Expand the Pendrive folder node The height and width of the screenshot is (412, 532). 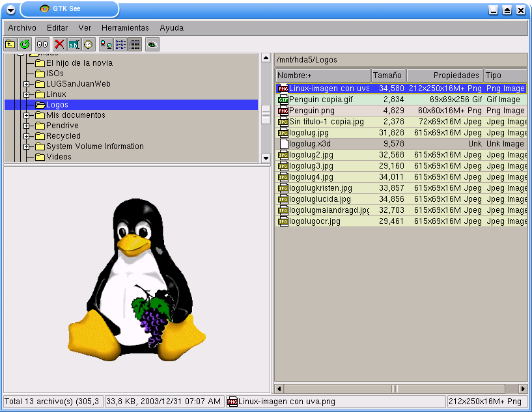[27, 126]
